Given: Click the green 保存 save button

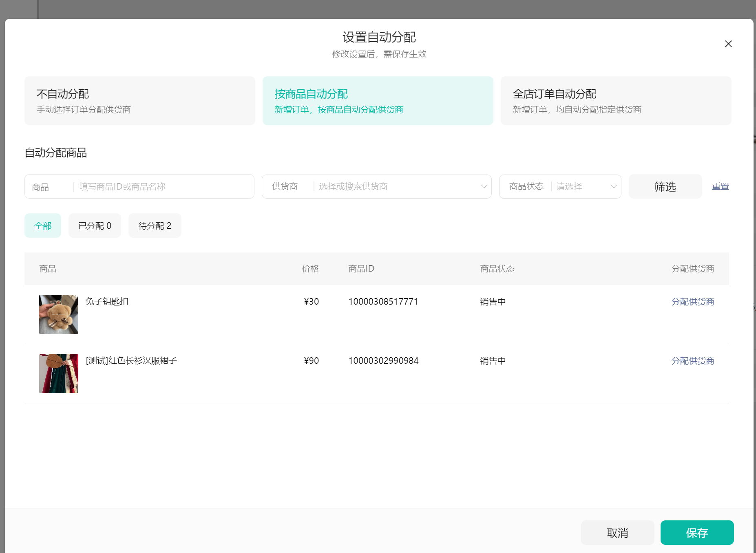Looking at the screenshot, I should 697,533.
